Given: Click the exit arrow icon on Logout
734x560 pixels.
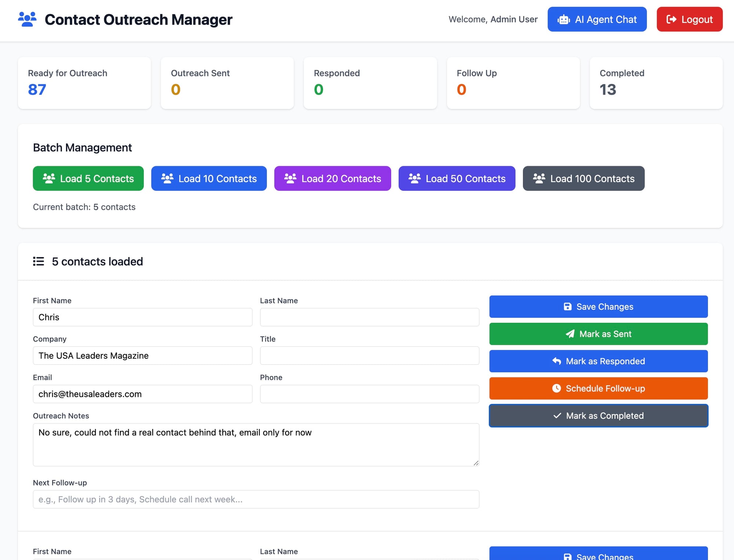Looking at the screenshot, I should [x=671, y=19].
